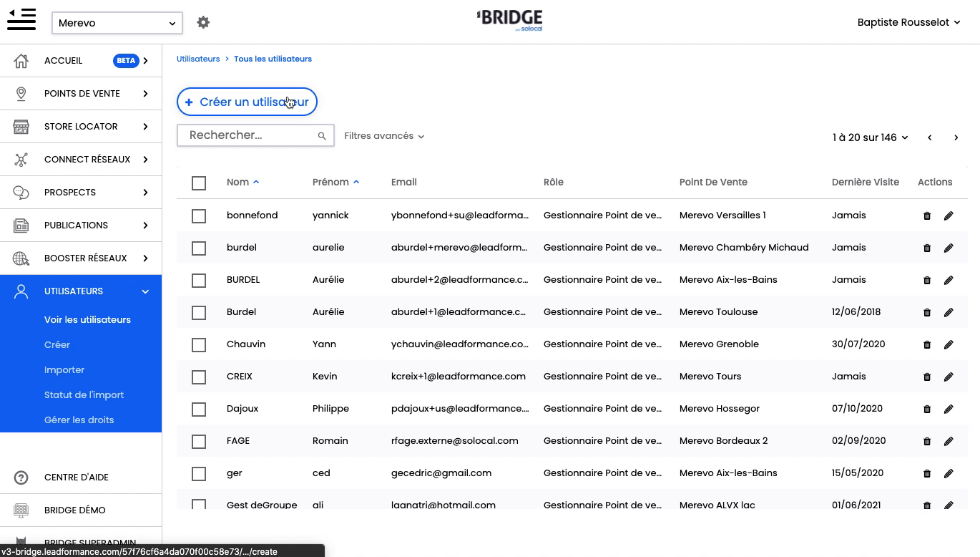Check the Burdel Toulouse row checkbox
Image resolution: width=980 pixels, height=557 pixels.
199,313
